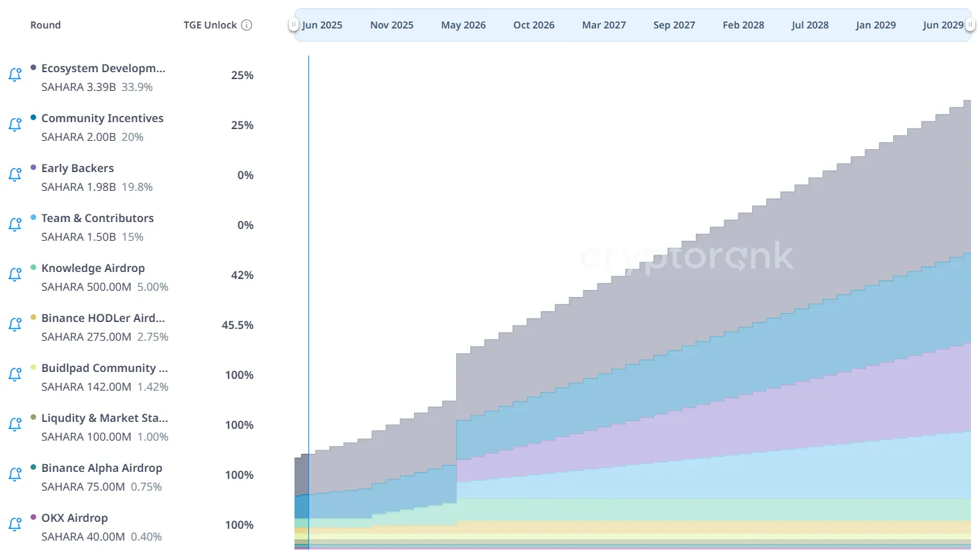This screenshot has width=980, height=560.
Task: Click the TGE Unlock column header
Action: [x=210, y=25]
